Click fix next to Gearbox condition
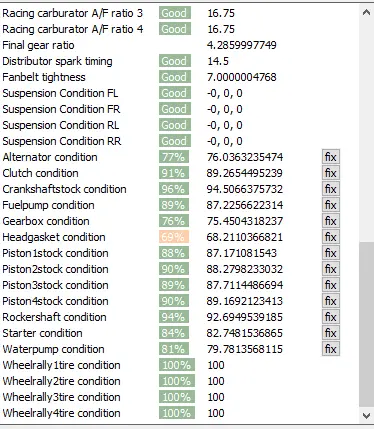This screenshot has height=429, width=374. (x=331, y=221)
